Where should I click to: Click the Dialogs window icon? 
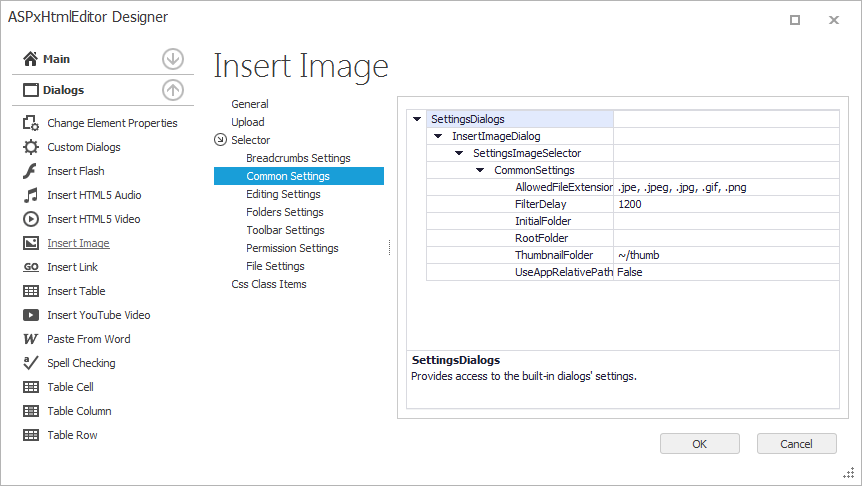pos(31,90)
